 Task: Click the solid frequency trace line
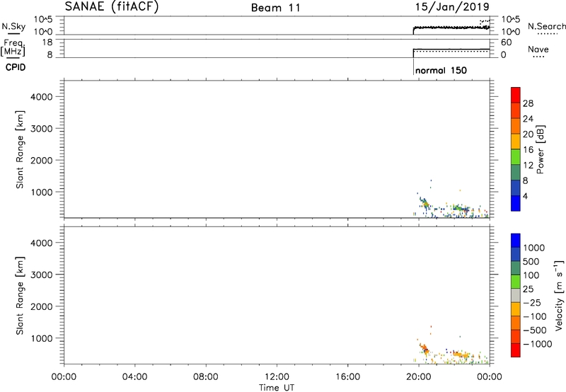[451, 49]
